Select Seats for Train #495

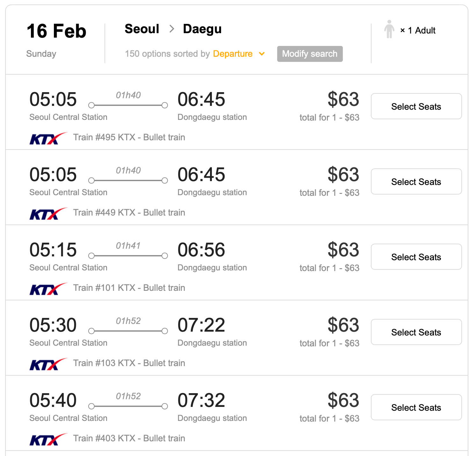click(416, 107)
